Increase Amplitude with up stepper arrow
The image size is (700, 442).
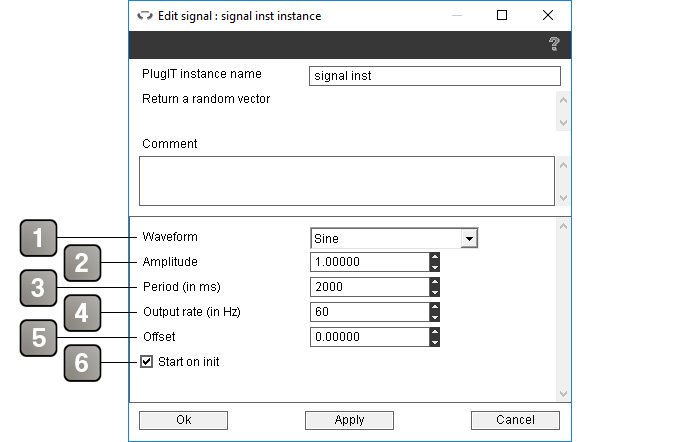[x=434, y=257]
